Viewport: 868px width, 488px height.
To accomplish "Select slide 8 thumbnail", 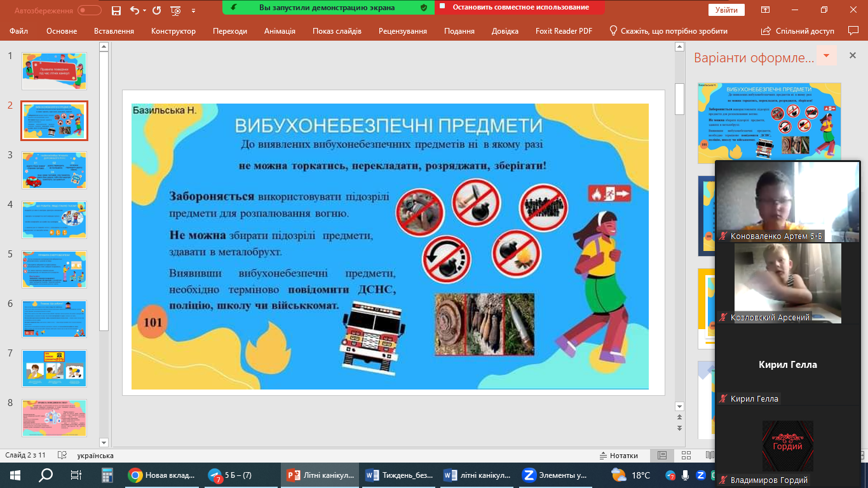I will [55, 417].
